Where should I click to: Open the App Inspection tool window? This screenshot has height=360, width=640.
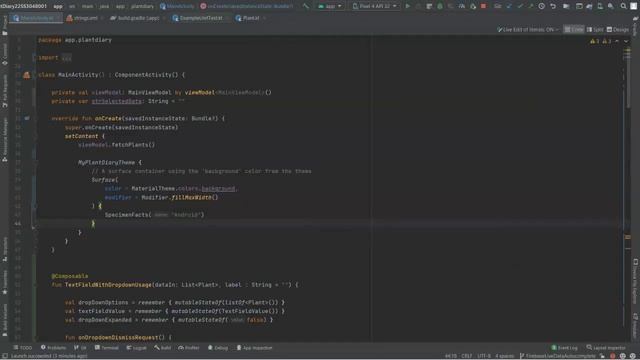[255, 348]
